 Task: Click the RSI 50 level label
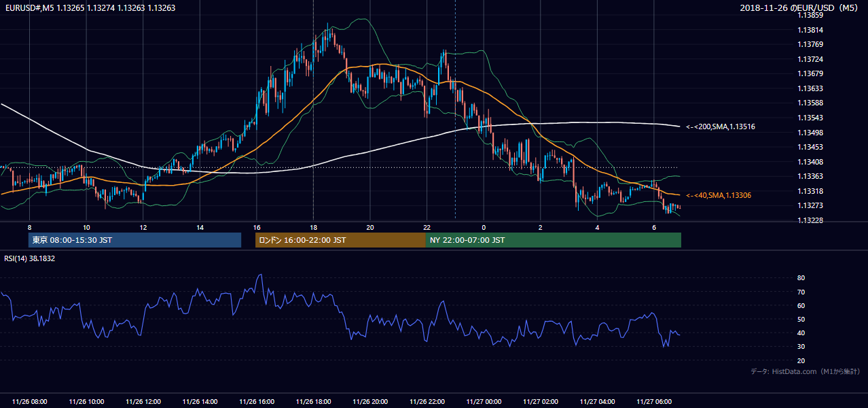tap(801, 319)
